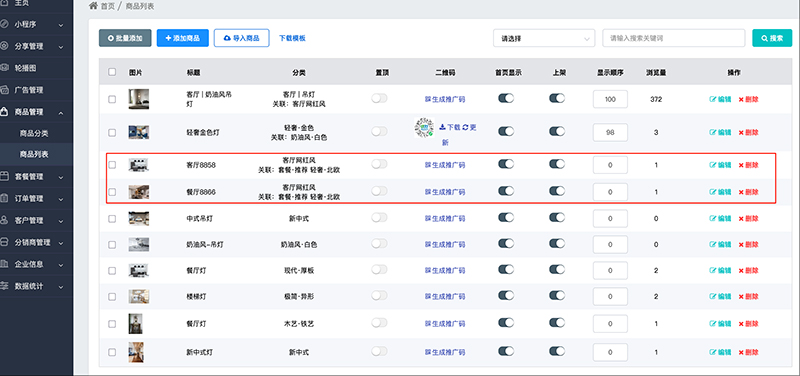Open thumbnail image of 楼梯灯
The height and width of the screenshot is (376, 800).
coord(139,296)
